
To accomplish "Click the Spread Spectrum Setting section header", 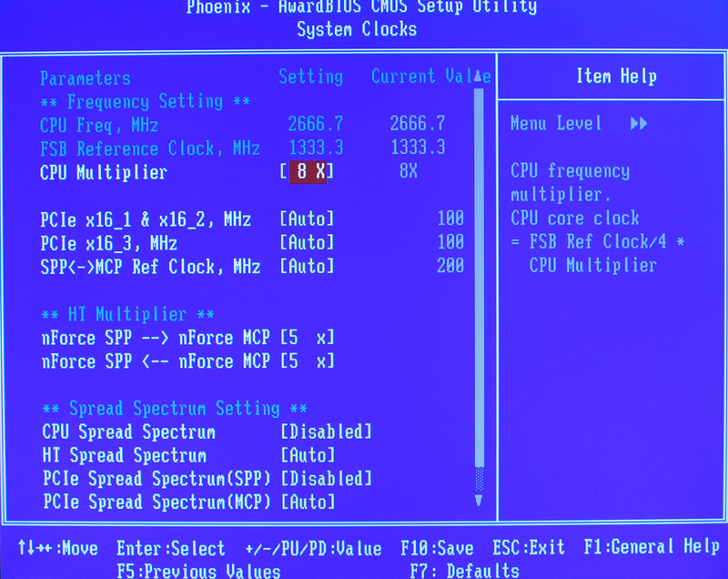I will coord(175,409).
